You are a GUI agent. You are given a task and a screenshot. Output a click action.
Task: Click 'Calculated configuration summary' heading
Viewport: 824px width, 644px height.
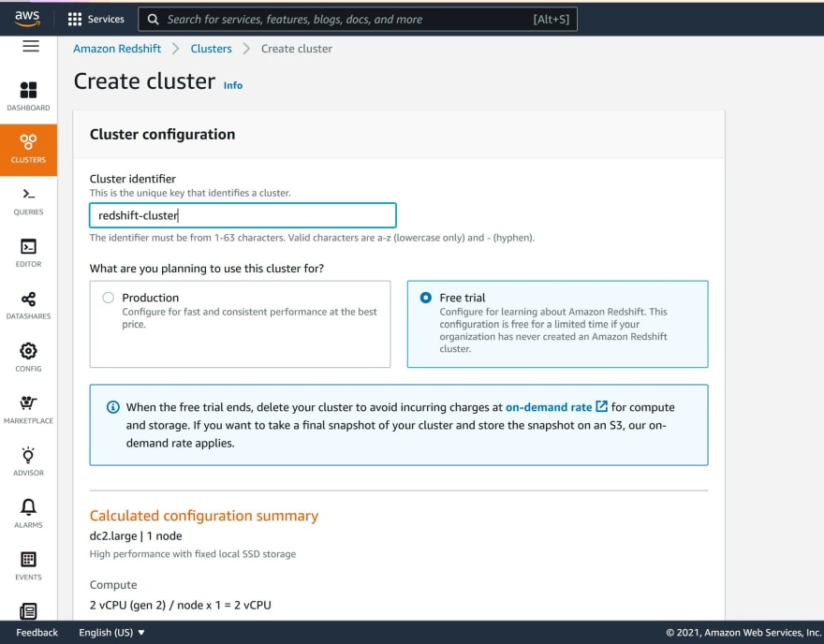click(x=204, y=516)
